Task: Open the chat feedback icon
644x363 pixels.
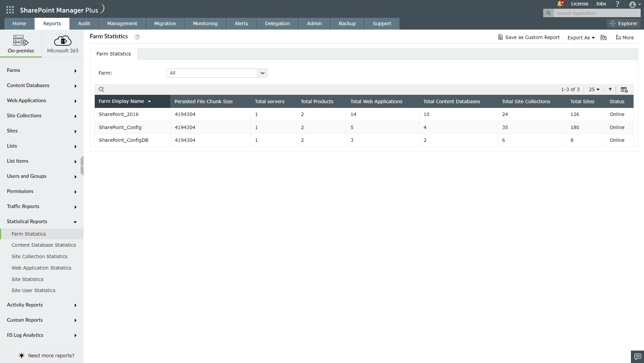Action: pyautogui.click(x=638, y=357)
